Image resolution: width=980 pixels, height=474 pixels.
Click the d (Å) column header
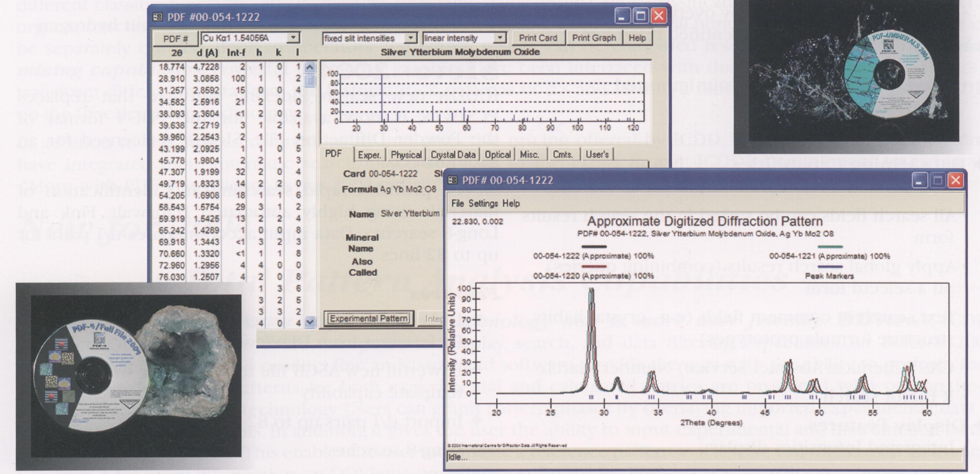207,53
